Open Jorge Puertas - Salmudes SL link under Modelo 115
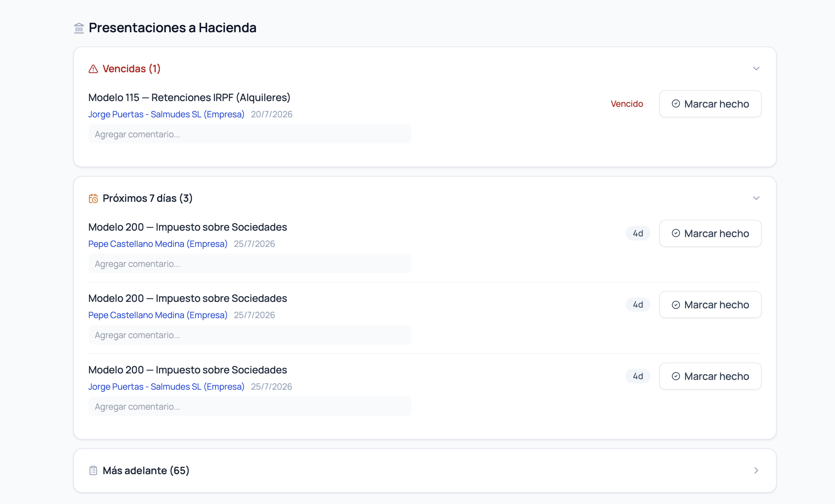This screenshot has width=835, height=504. click(166, 114)
